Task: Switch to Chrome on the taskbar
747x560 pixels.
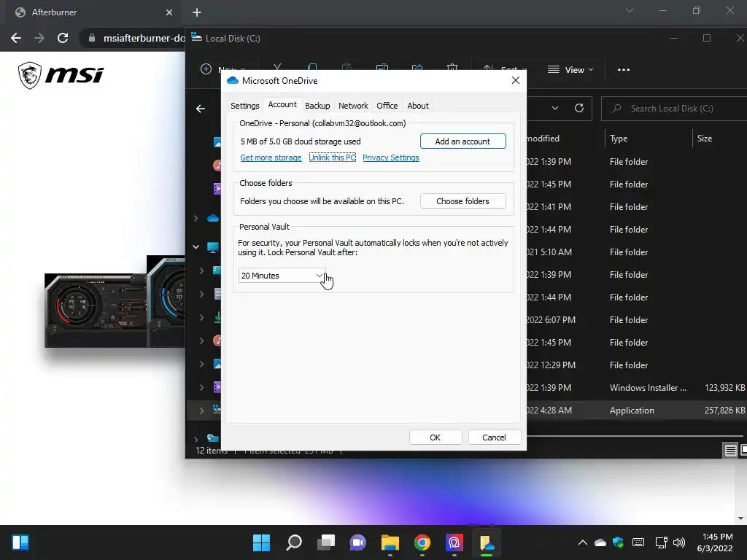Action: [x=422, y=542]
